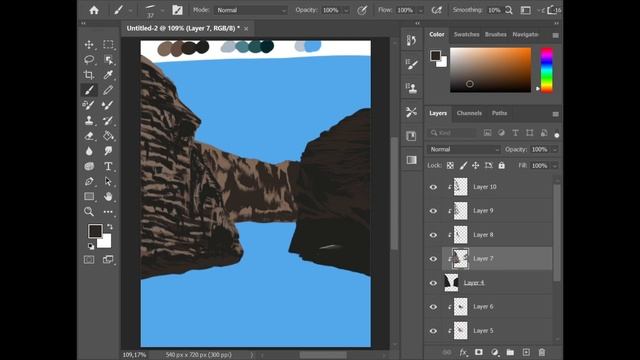640x360 pixels.
Task: Hide Layer 10 visibility eye
Action: click(433, 187)
